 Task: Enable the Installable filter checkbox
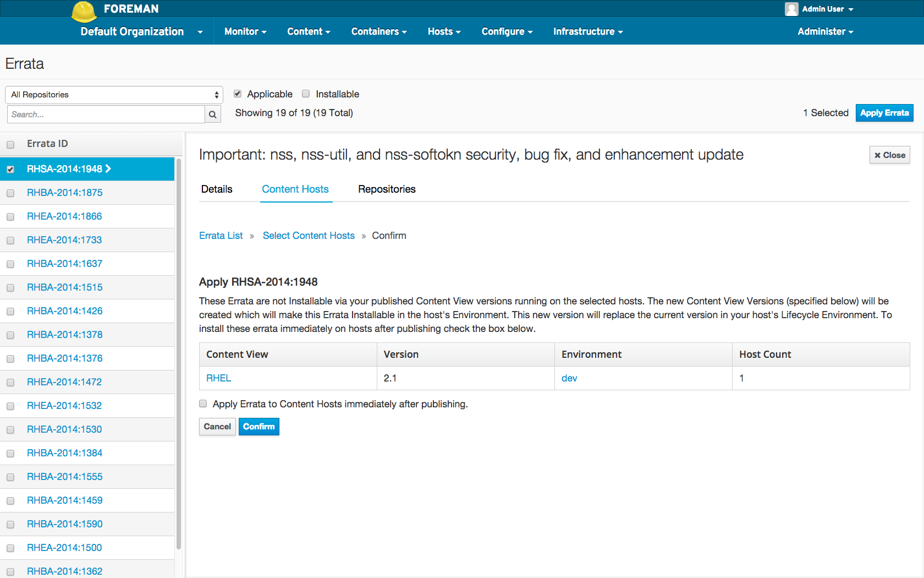coord(306,94)
